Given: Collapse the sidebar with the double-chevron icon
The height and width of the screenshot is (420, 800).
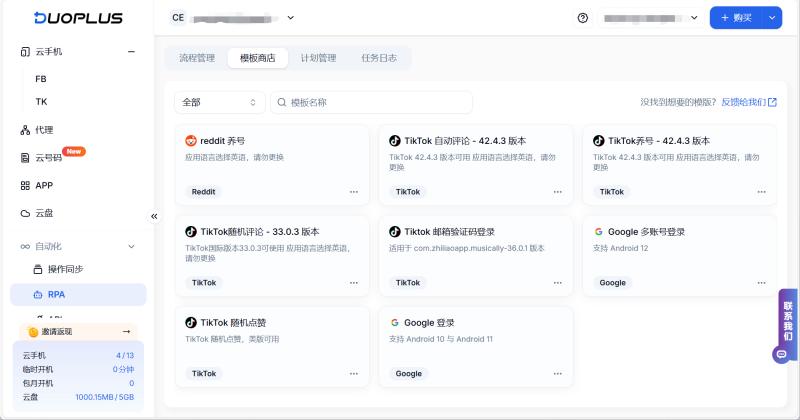Looking at the screenshot, I should pos(154,216).
